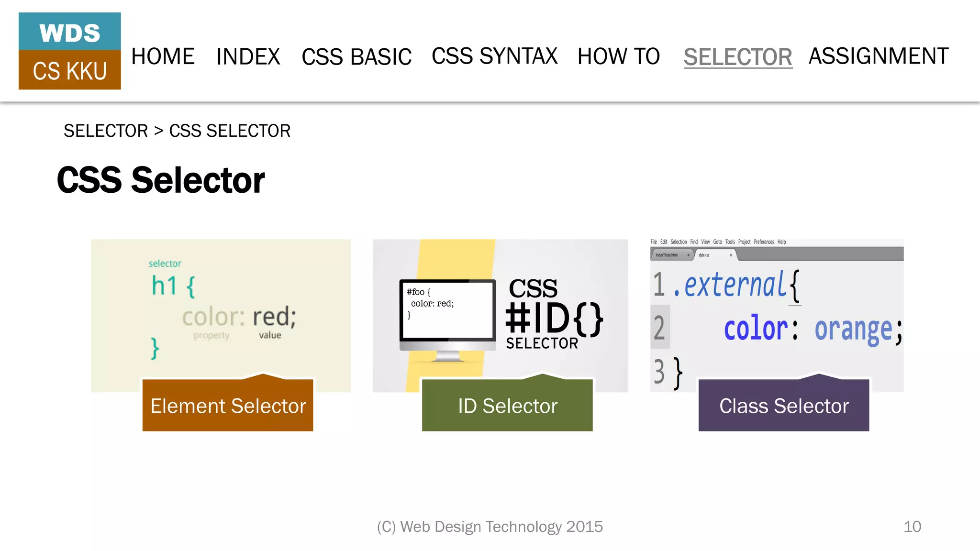The image size is (980, 551).
Task: Click the File menu in editor screenshot
Action: (x=654, y=242)
